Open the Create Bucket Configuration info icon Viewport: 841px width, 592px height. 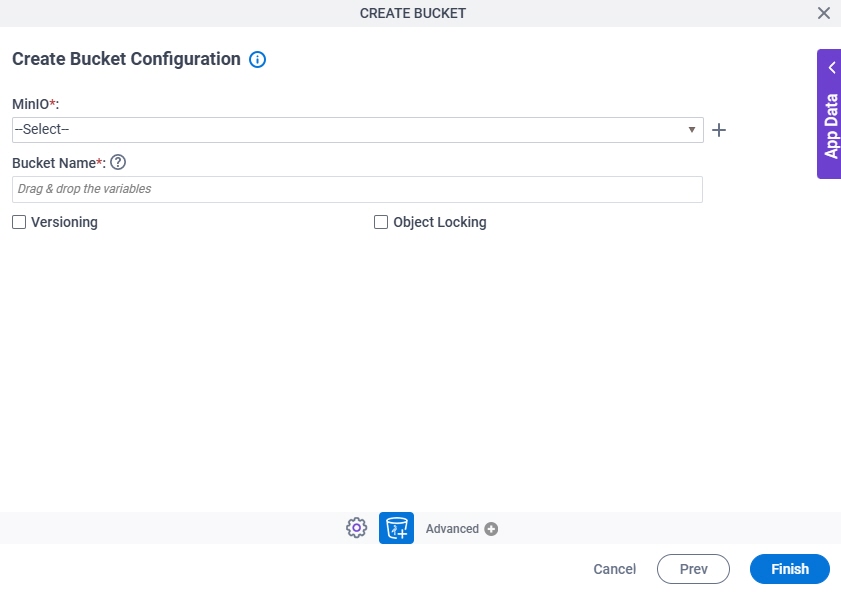[x=257, y=60]
